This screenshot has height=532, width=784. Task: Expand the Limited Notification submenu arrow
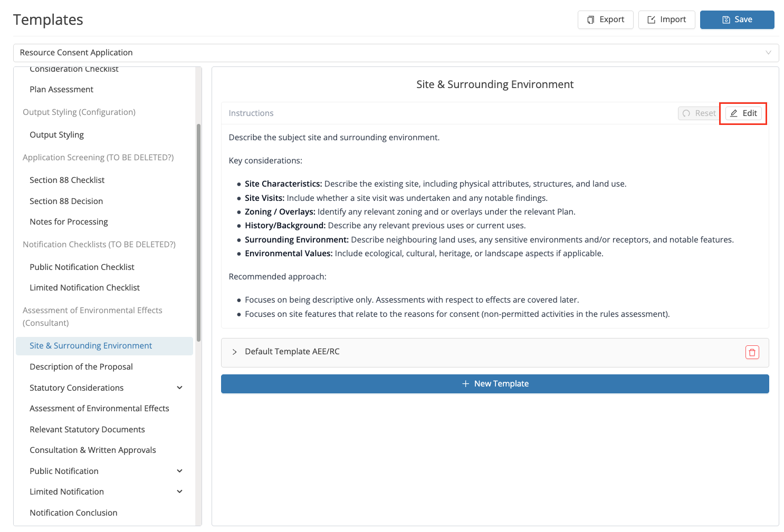(179, 491)
